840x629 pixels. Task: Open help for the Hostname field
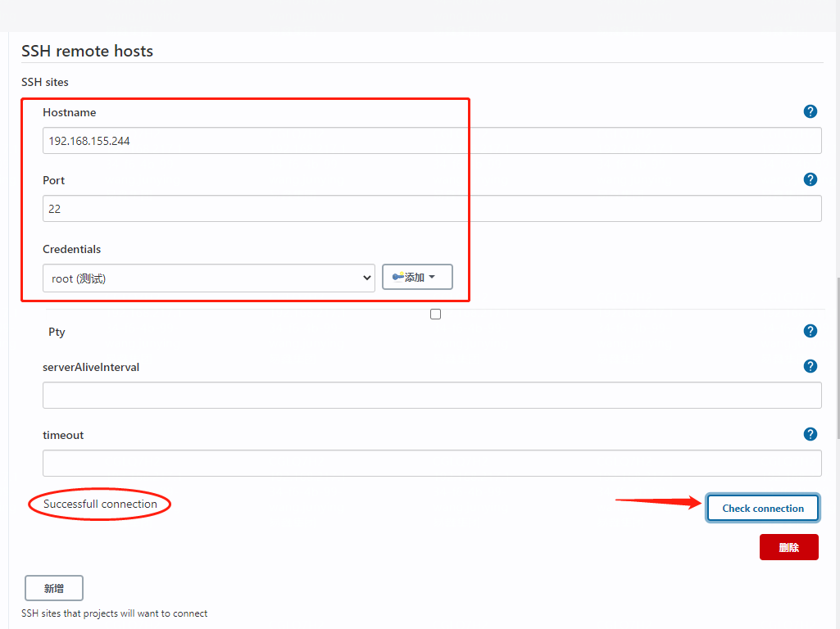(810, 111)
